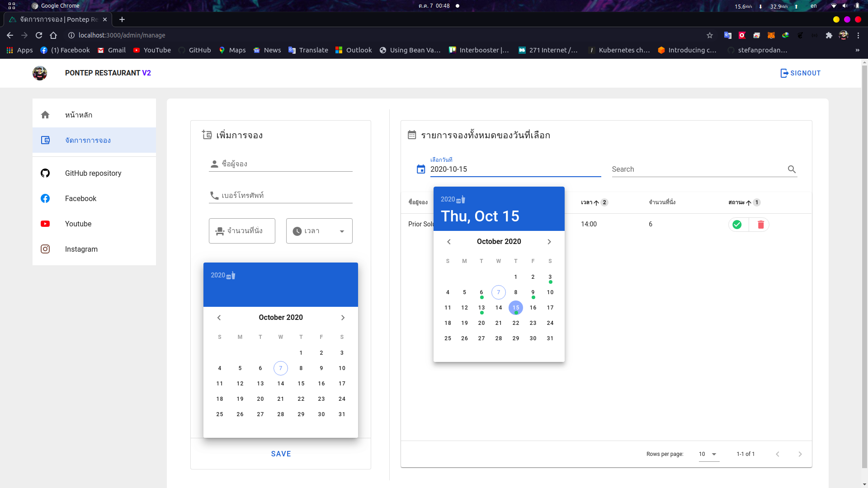Select day 22 in right date picker

pos(516,323)
